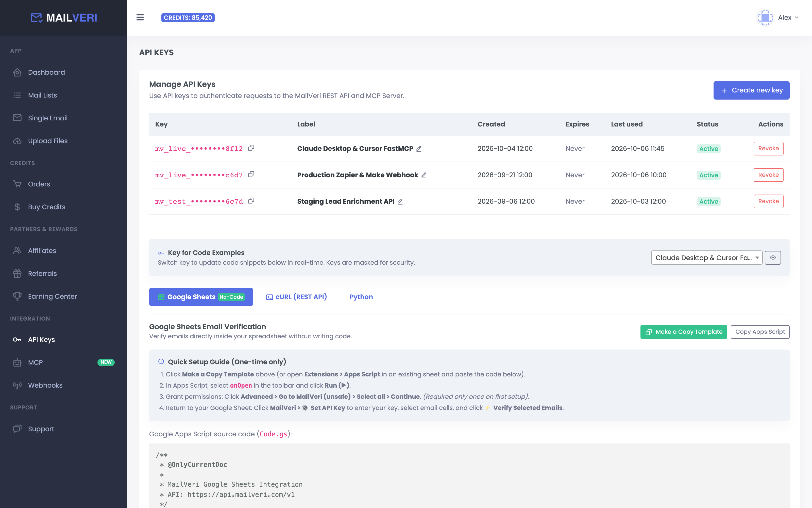Open the Support page
This screenshot has height=508, width=812.
(x=41, y=429)
